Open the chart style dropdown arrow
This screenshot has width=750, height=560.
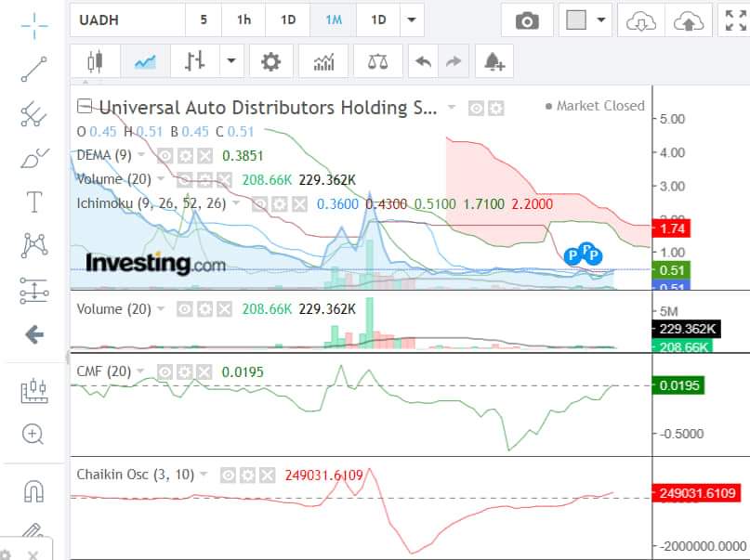point(231,61)
